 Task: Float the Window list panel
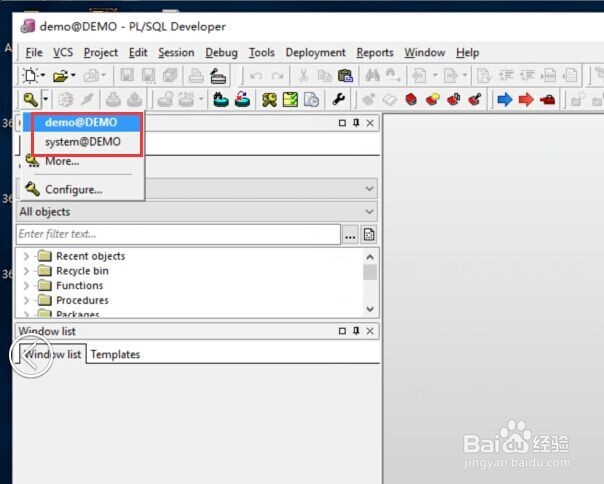click(x=342, y=331)
